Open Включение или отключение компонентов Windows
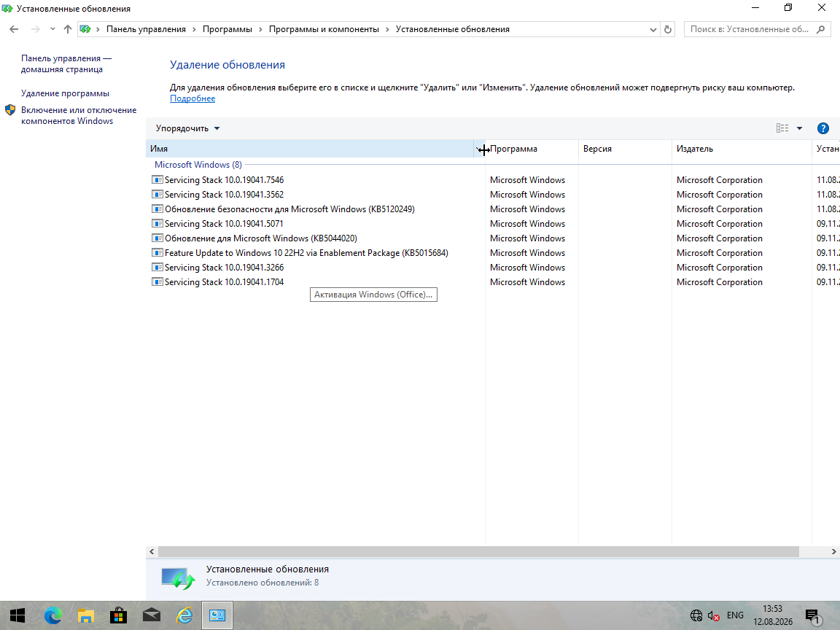Viewport: 840px width, 630px height. (79, 116)
